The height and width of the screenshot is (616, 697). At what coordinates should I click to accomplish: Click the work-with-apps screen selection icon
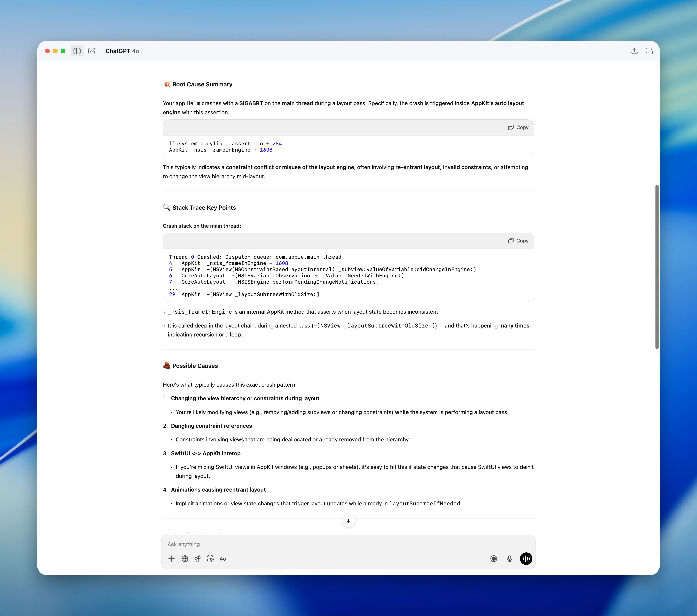210,559
